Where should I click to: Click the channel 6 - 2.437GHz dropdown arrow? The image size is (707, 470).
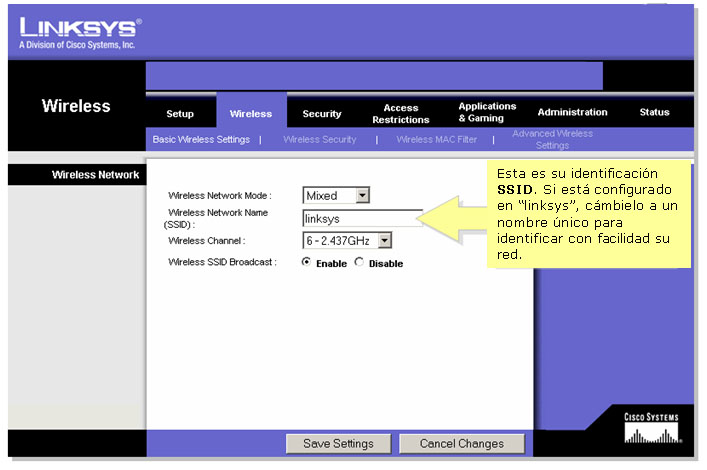pos(385,240)
